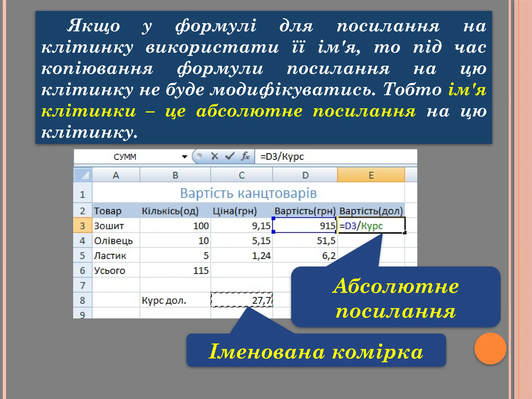Viewport: 532px width, 399px height.
Task: Select row 7 header
Action: click(x=83, y=285)
